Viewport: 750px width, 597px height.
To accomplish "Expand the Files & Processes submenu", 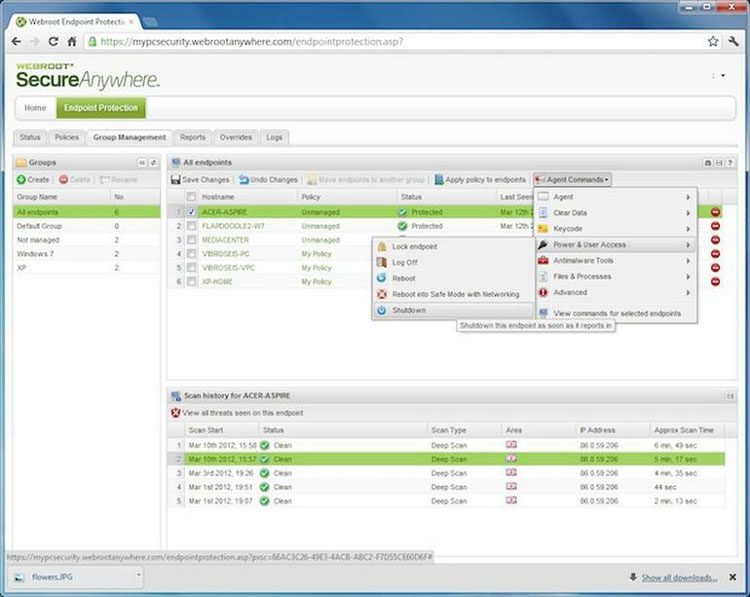I will point(615,276).
